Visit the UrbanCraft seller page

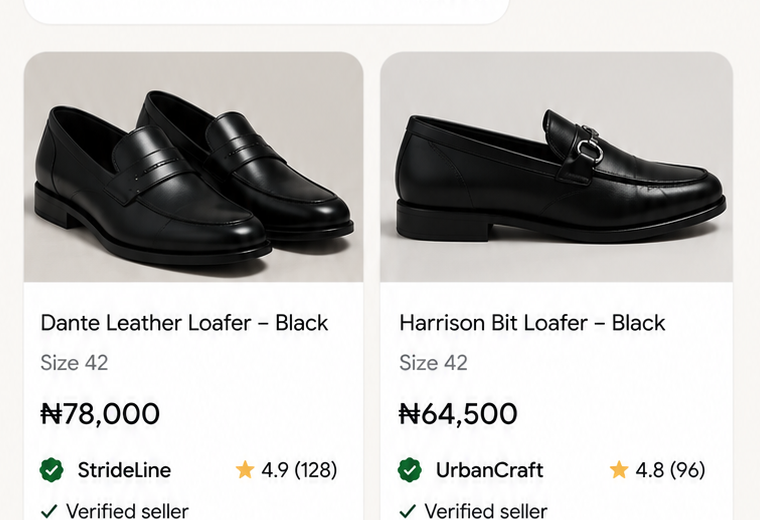(490, 470)
